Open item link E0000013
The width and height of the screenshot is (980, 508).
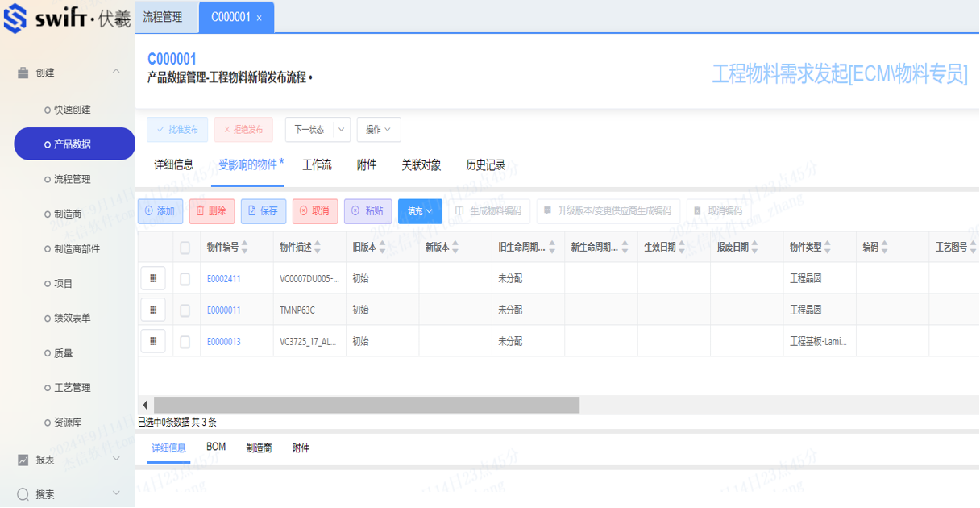pyautogui.click(x=223, y=342)
